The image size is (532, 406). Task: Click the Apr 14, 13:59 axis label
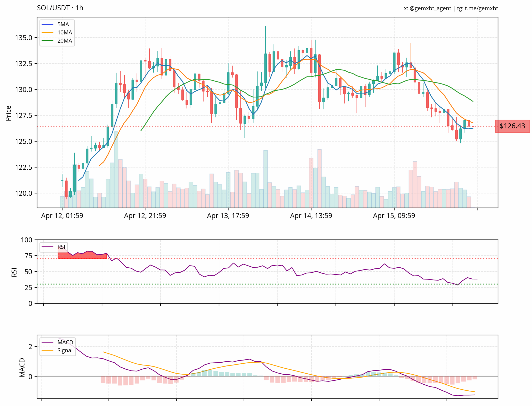tap(311, 215)
